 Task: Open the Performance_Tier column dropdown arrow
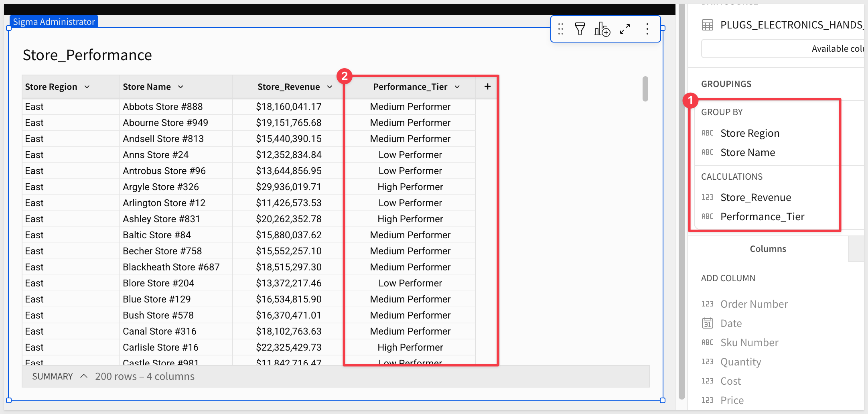pos(457,87)
